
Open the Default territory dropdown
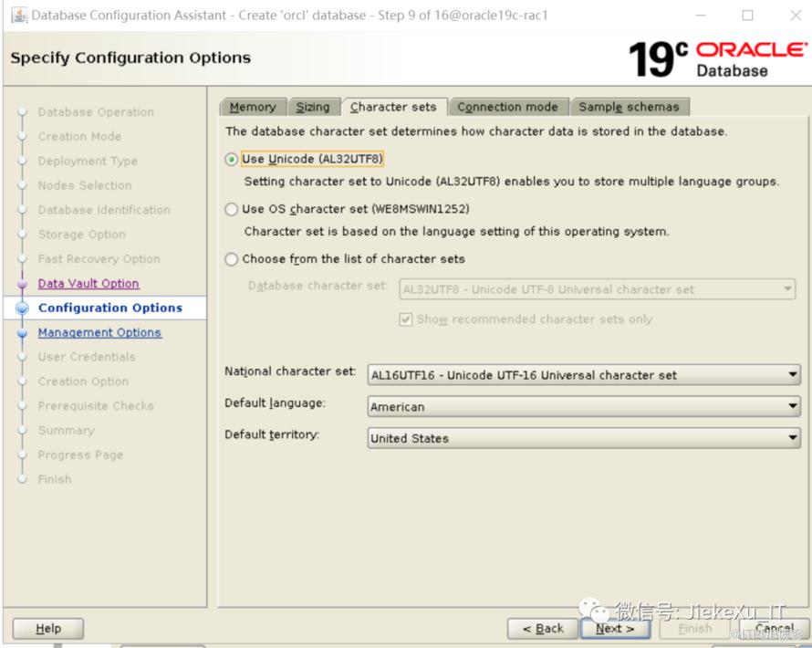(x=584, y=438)
